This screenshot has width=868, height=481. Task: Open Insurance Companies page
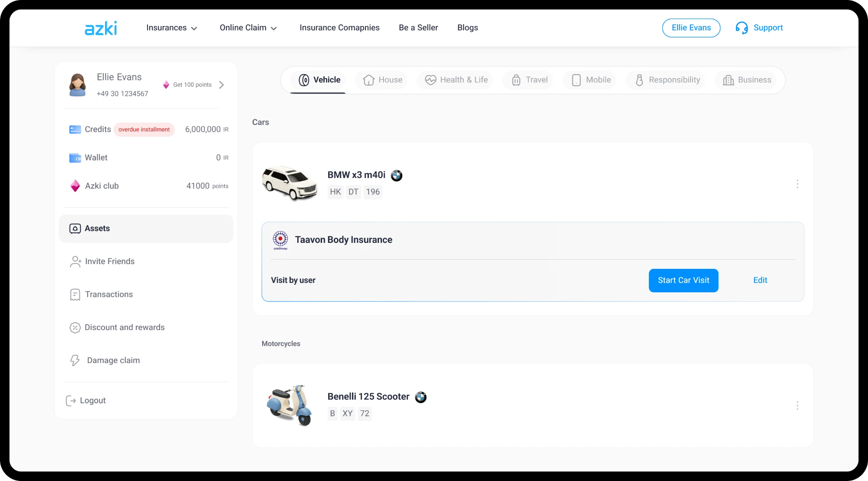pyautogui.click(x=339, y=28)
